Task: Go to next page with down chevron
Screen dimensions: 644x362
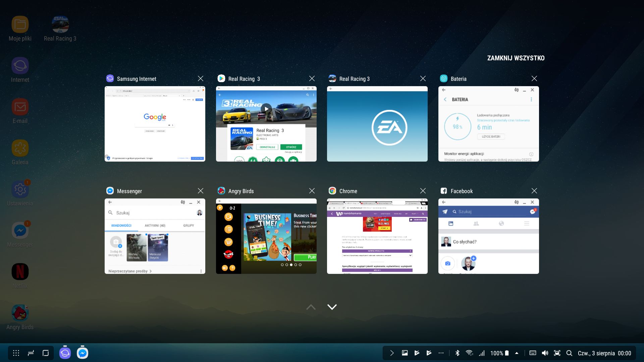Action: (332, 307)
